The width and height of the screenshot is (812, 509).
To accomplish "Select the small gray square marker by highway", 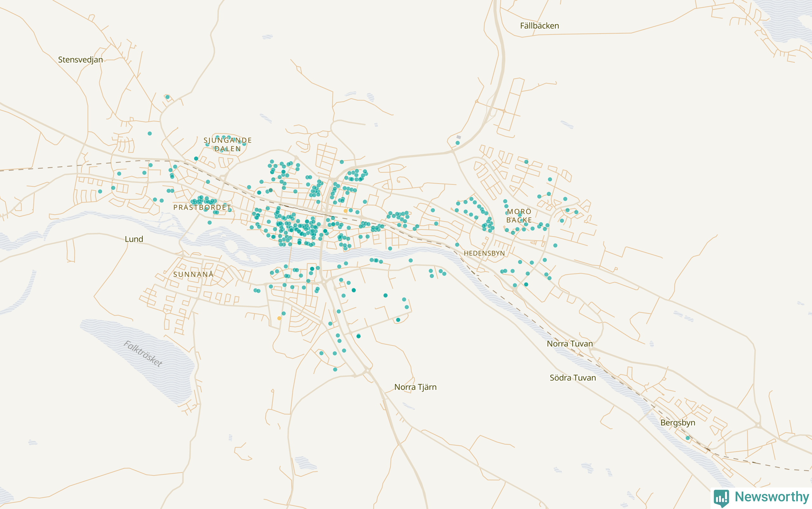I will (459, 137).
